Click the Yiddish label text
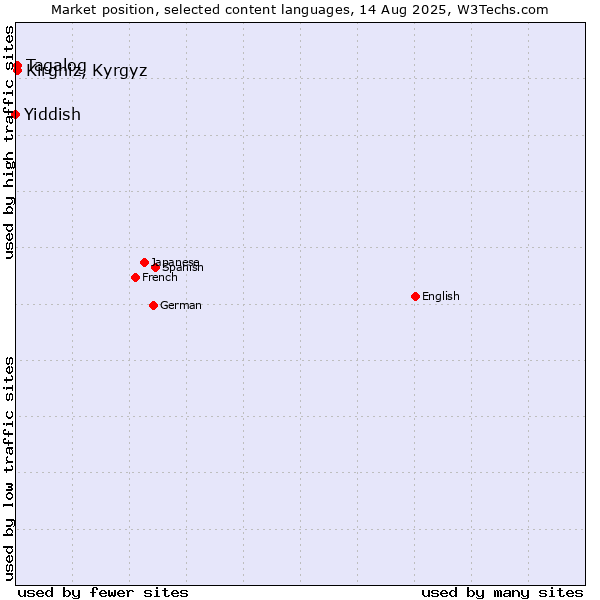The width and height of the screenshot is (600, 600). [x=52, y=115]
